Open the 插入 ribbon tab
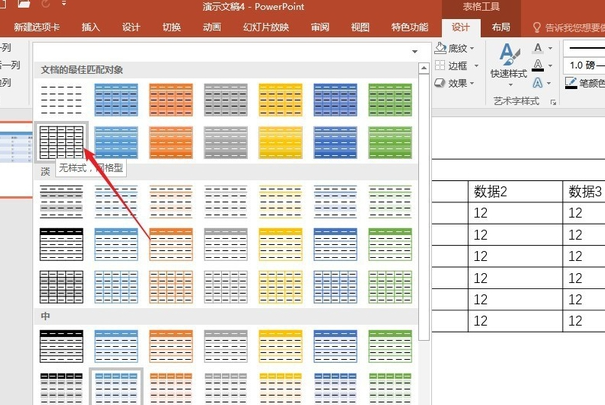The image size is (605, 405). [91, 27]
